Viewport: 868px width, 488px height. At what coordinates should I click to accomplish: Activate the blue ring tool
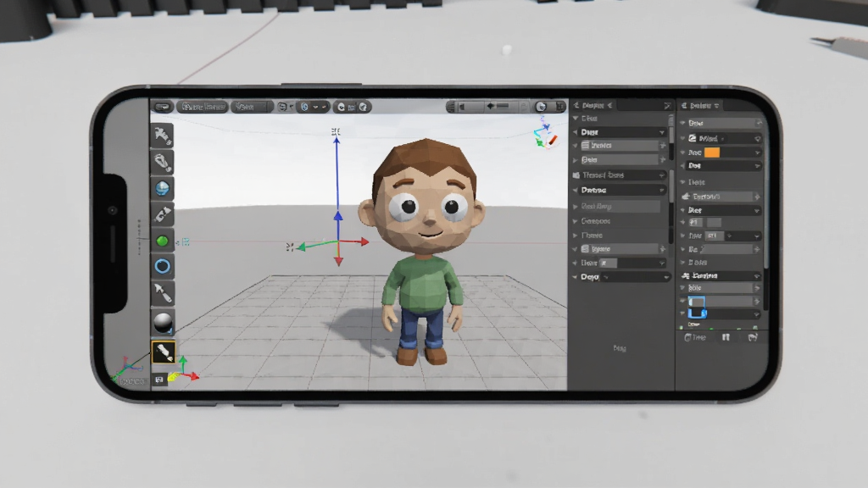[162, 267]
